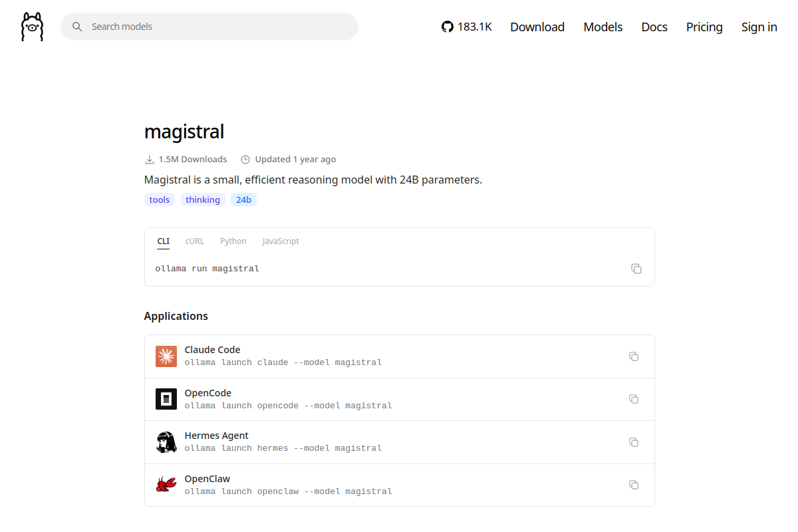Viewport: 798px width, 532px height.
Task: Click the ollama run magistral command text
Action: 207,269
